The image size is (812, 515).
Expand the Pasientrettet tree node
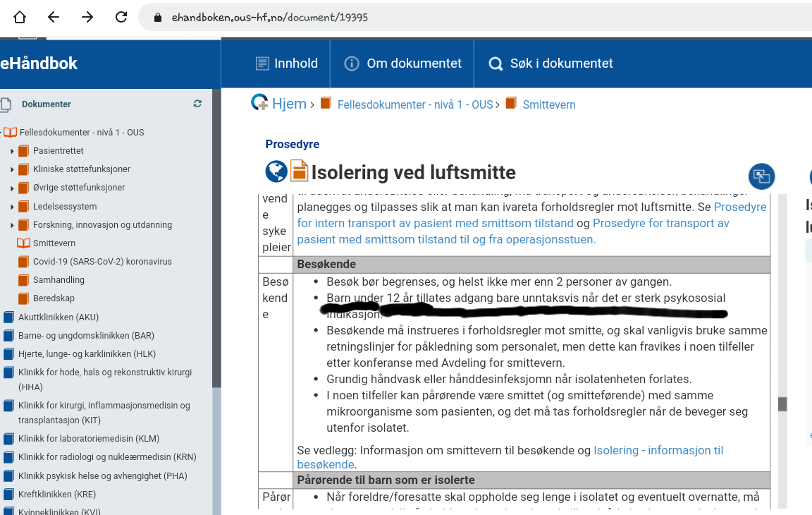pos(12,151)
